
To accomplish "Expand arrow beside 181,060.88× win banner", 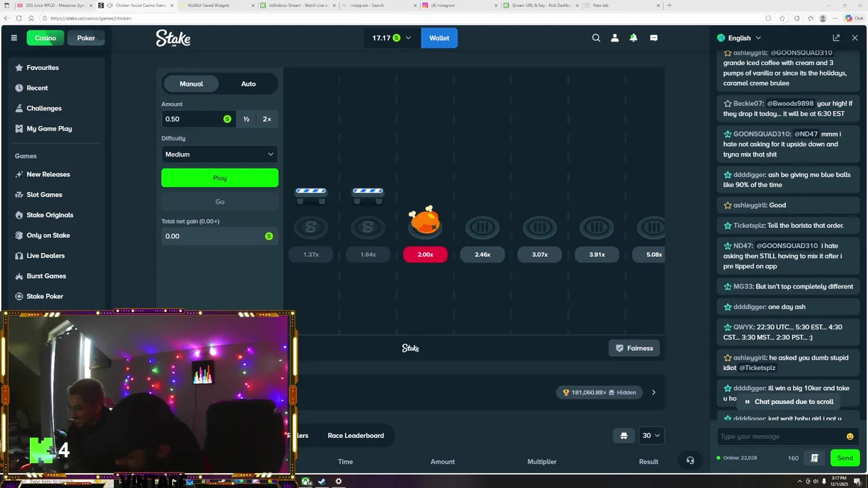I will [654, 392].
